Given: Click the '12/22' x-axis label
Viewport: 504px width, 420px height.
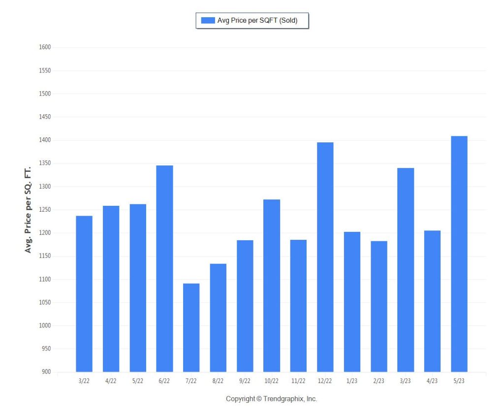Looking at the screenshot, I should (325, 381).
